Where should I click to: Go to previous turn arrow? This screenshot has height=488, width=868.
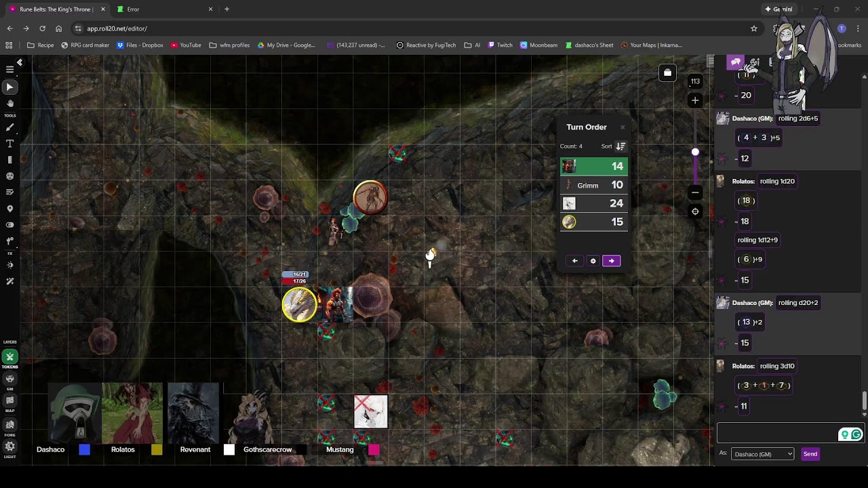point(574,261)
